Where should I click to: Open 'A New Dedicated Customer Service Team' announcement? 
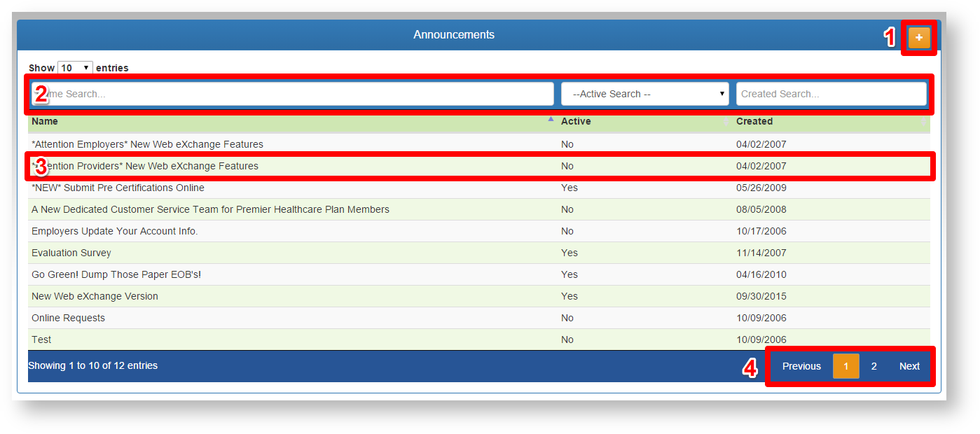pyautogui.click(x=479, y=209)
